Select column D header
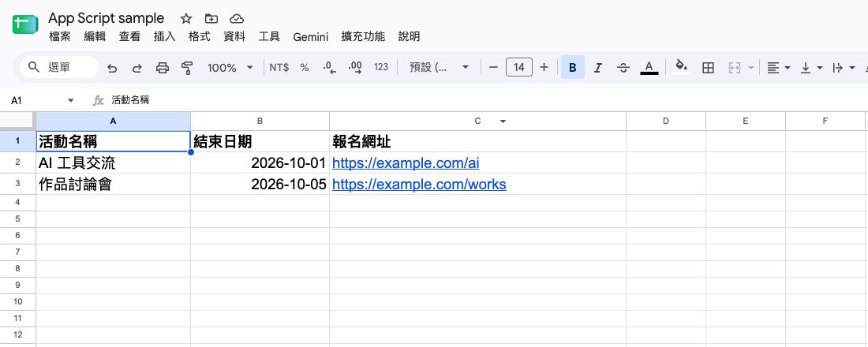Image resolution: width=868 pixels, height=347 pixels. click(666, 121)
